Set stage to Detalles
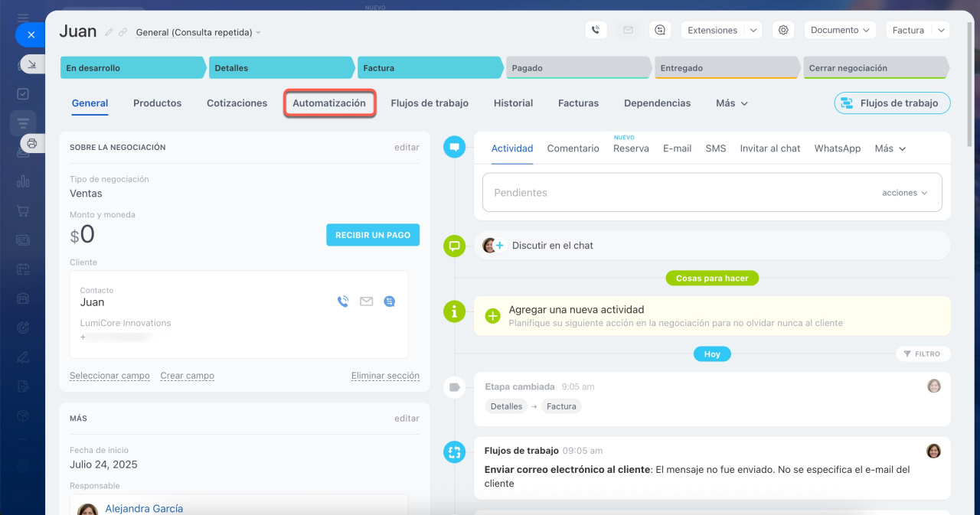Image resolution: width=980 pixels, height=515 pixels. pos(282,68)
